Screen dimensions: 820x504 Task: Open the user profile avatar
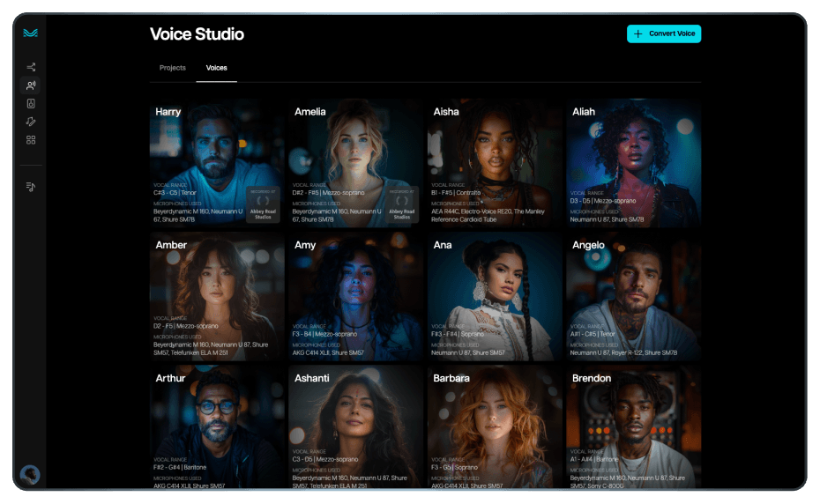point(31,475)
